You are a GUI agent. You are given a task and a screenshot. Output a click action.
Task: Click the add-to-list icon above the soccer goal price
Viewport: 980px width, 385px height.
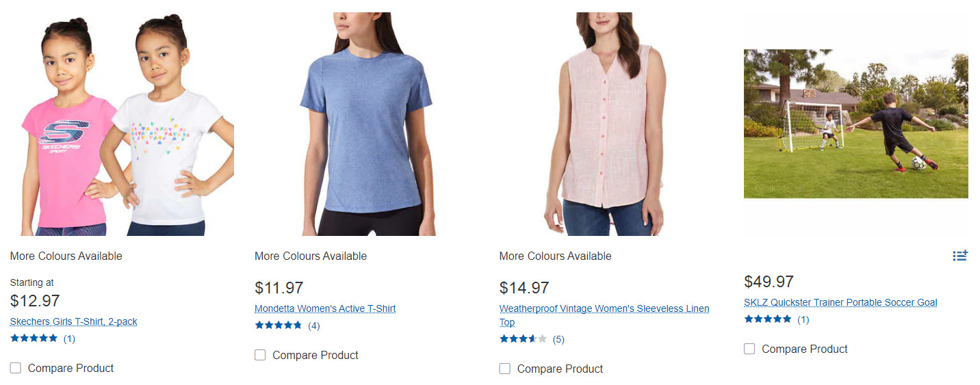tap(960, 256)
